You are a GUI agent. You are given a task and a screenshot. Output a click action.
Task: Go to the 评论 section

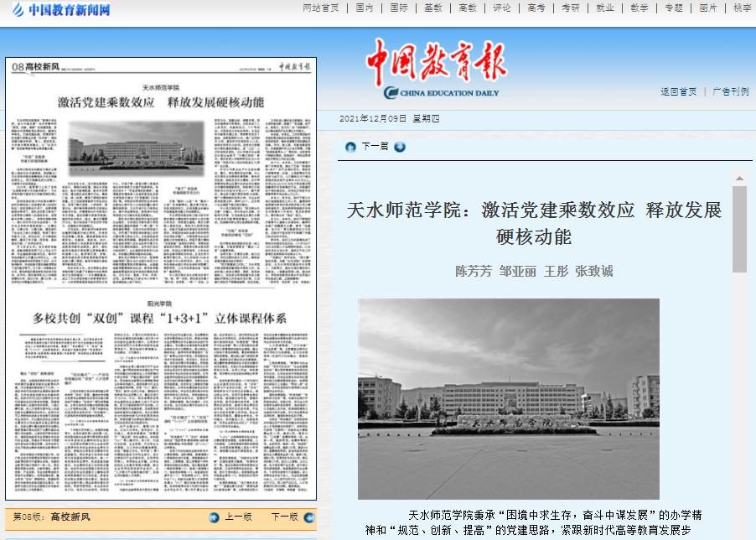pos(502,8)
